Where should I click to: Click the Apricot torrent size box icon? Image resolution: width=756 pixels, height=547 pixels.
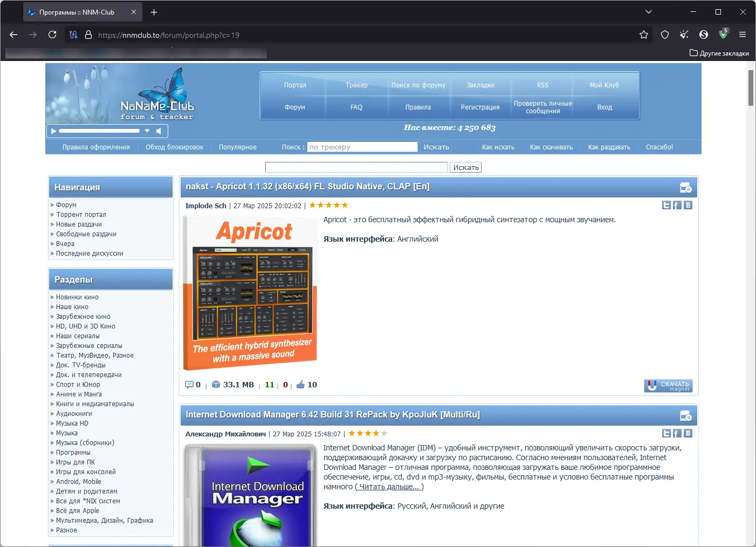point(216,385)
